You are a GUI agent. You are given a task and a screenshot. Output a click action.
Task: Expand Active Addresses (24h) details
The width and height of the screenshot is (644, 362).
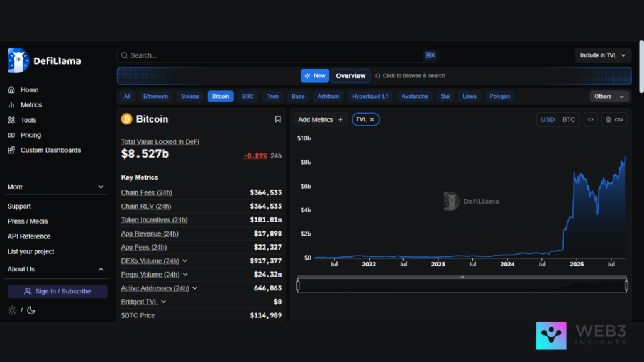tap(195, 288)
